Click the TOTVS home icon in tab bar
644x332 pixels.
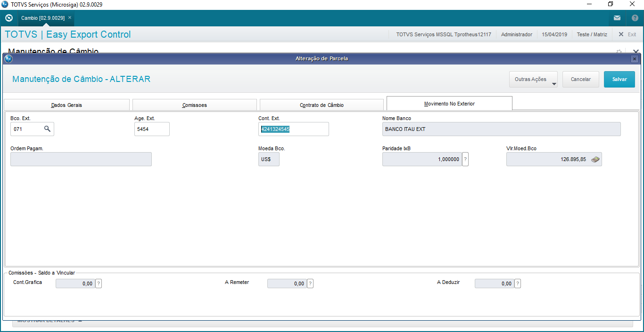tap(8, 18)
